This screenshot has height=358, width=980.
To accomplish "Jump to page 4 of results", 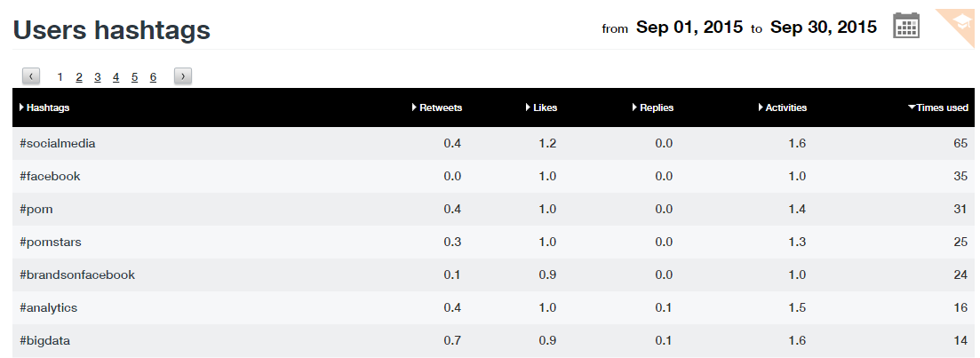I will (x=116, y=77).
